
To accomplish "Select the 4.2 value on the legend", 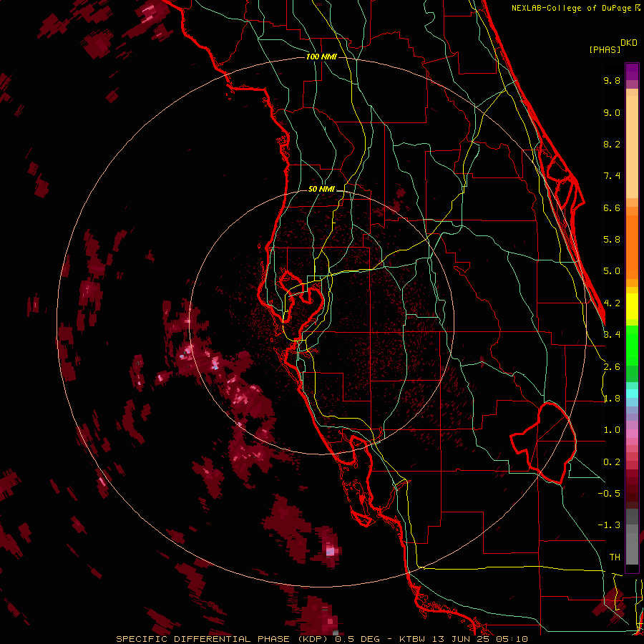I will tap(612, 303).
